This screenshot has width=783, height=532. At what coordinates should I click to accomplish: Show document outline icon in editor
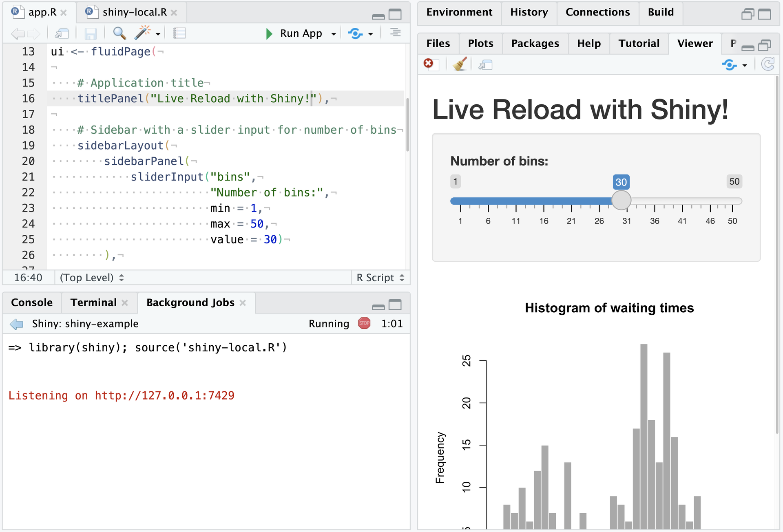point(395,32)
